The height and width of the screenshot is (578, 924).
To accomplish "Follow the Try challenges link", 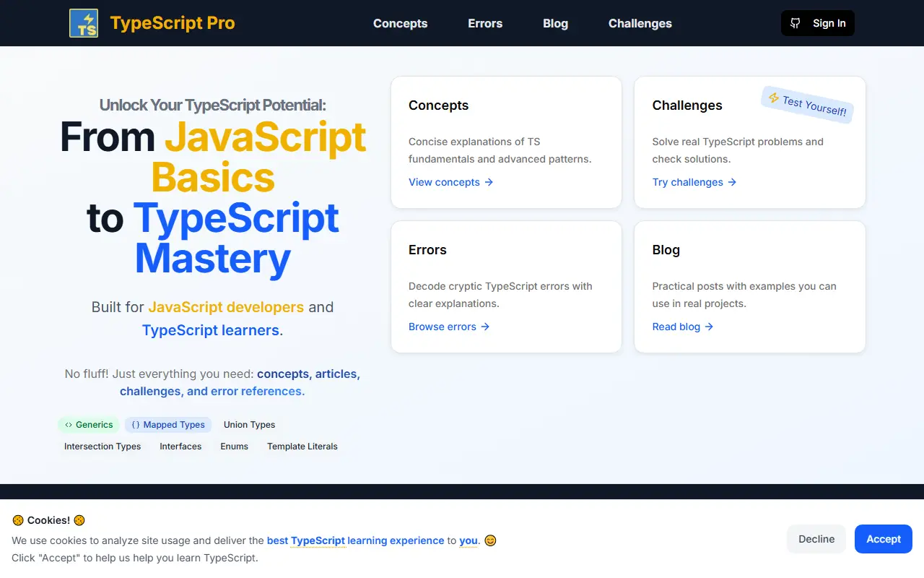I will 694,182.
